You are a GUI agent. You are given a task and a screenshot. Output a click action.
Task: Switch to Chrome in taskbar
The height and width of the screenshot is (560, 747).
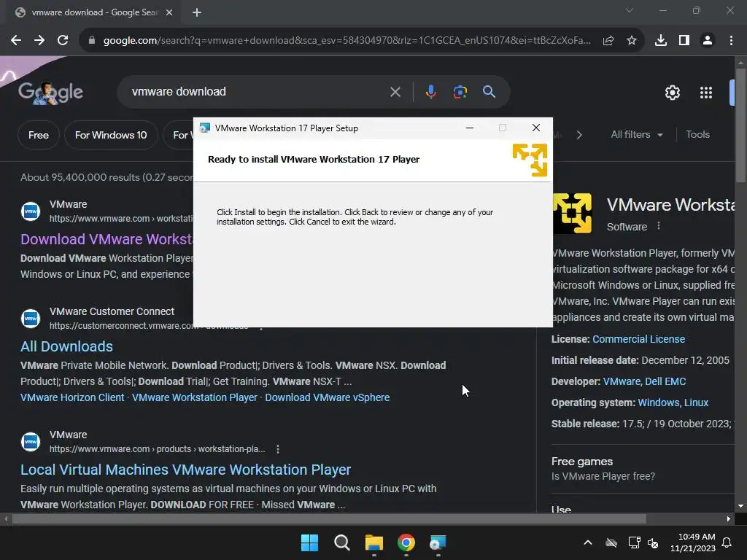[x=406, y=542]
